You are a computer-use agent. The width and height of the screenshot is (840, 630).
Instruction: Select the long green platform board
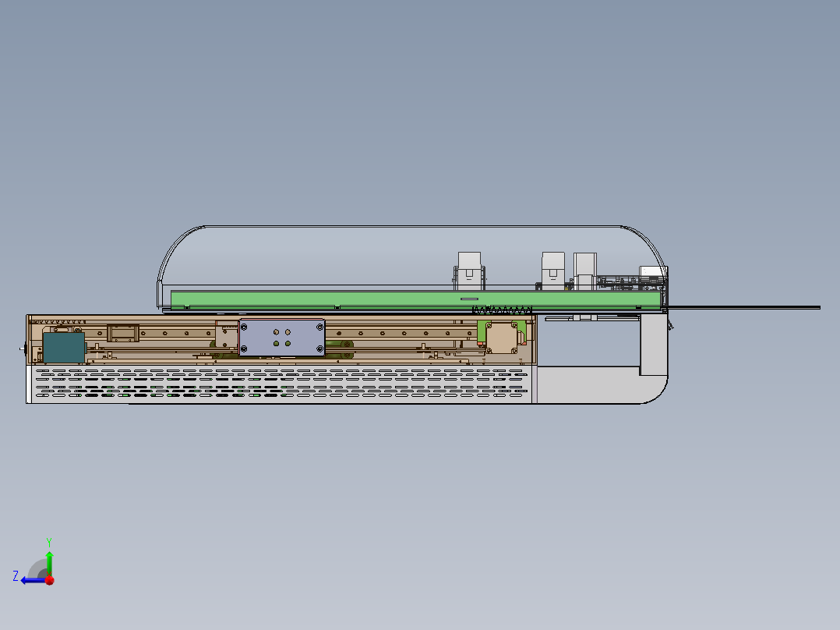tap(416, 299)
